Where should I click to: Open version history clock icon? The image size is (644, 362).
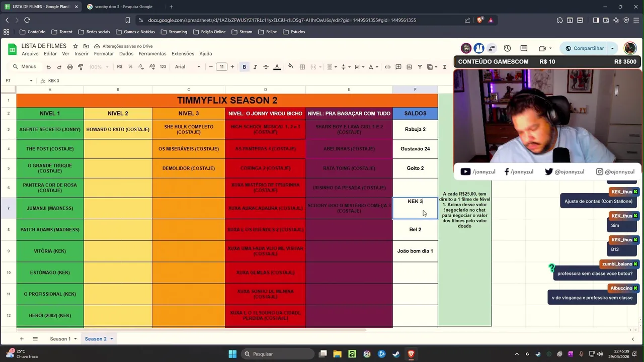507,48
